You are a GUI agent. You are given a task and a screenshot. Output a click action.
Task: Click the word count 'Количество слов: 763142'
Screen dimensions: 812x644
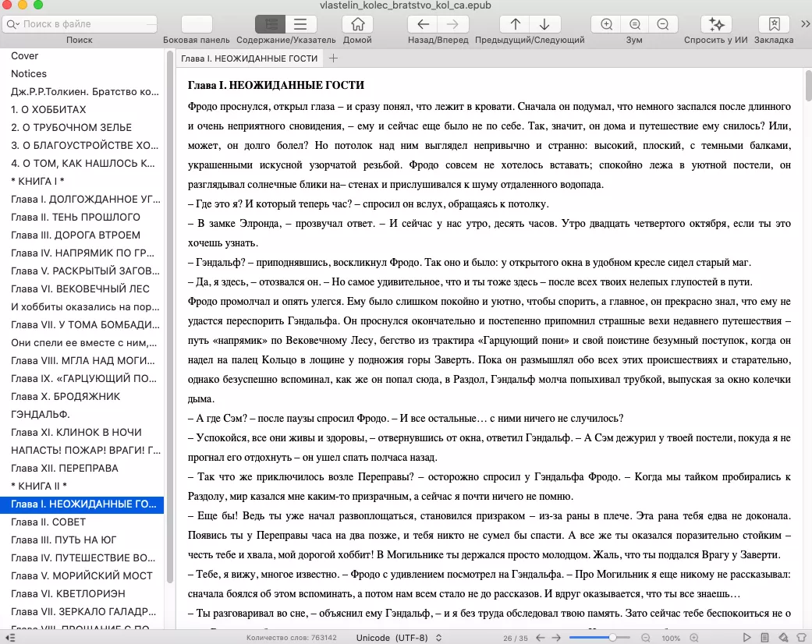click(x=291, y=638)
